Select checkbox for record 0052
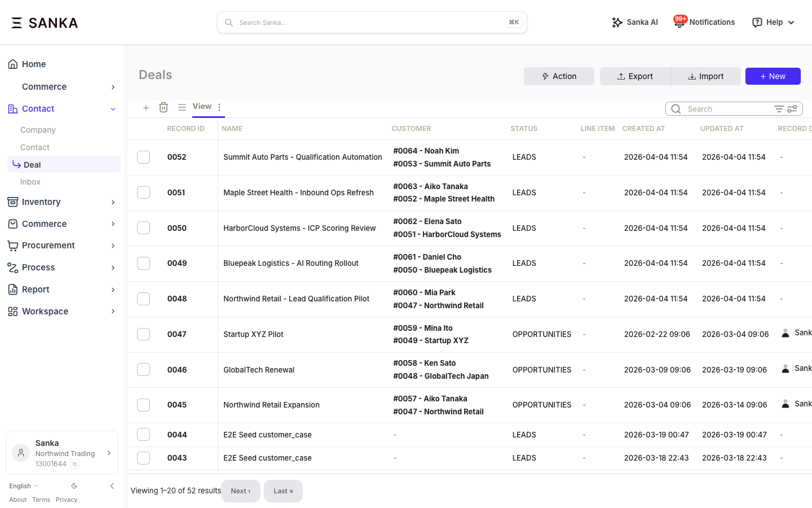Viewport: 812px width, 508px height. (x=144, y=157)
